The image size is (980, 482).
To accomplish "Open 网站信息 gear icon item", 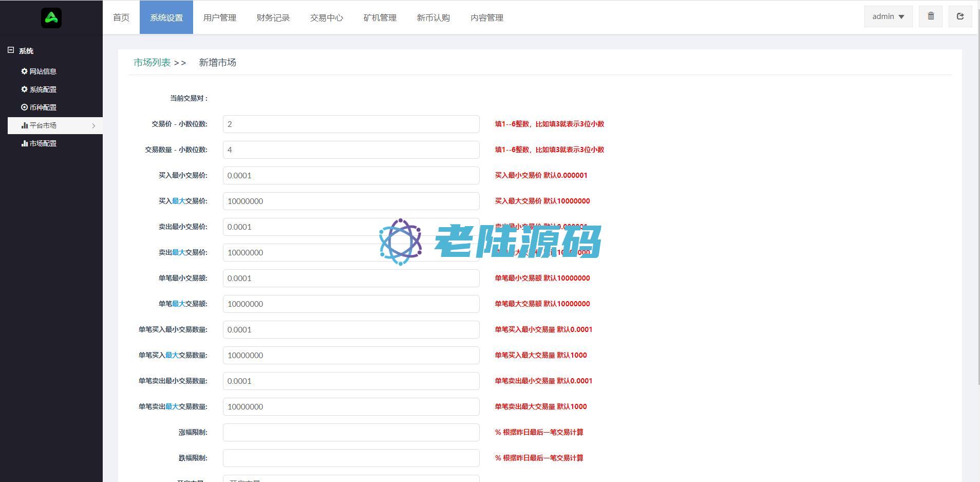I will click(x=39, y=71).
